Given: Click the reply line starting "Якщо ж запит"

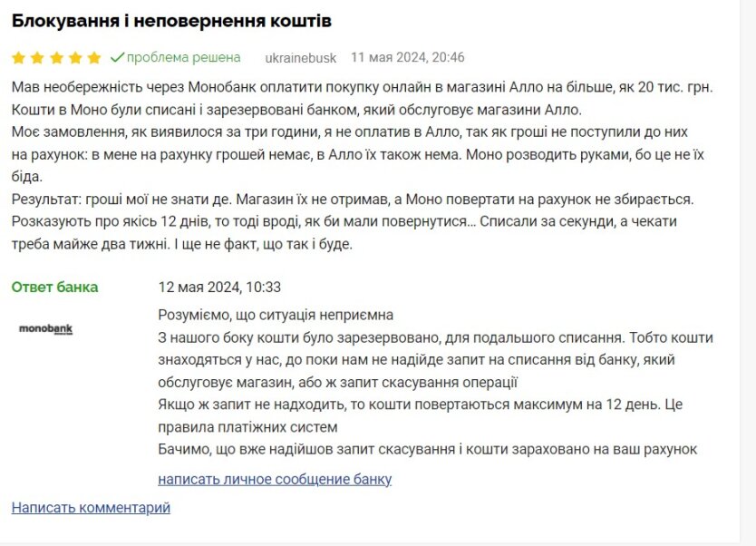Looking at the screenshot, I should 420,405.
